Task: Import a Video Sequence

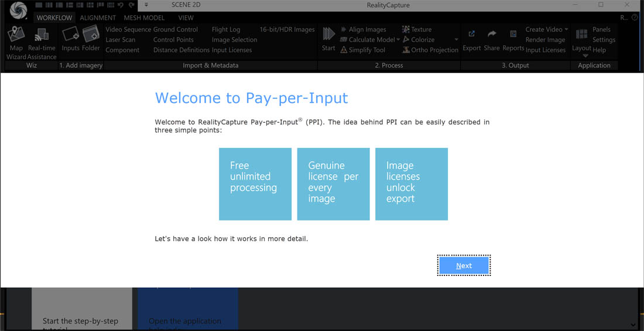Action: 128,29
